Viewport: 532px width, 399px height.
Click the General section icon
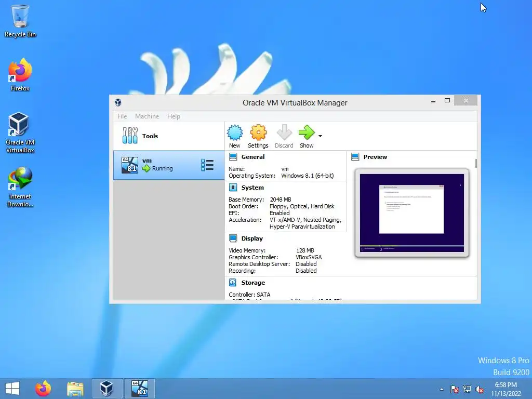coord(233,157)
